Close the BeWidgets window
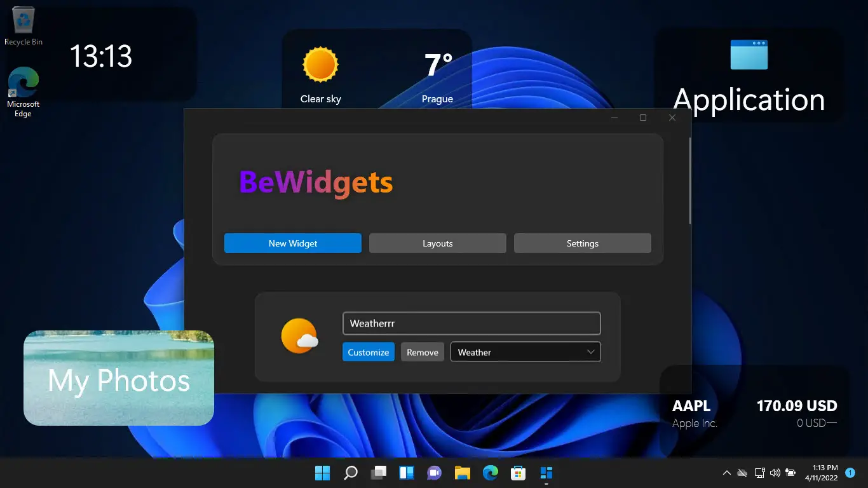868x488 pixels. [x=672, y=118]
